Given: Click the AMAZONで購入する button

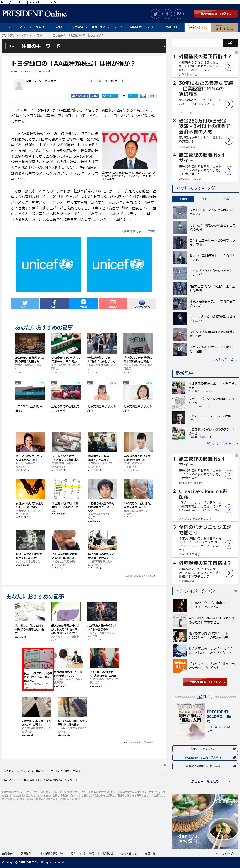Looking at the screenshot, I should (205, 749).
